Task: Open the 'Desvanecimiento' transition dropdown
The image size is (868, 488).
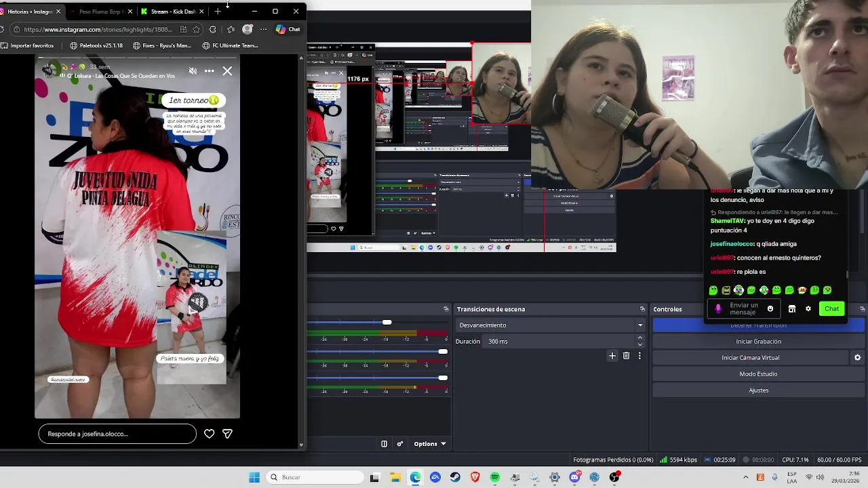Action: (x=550, y=325)
